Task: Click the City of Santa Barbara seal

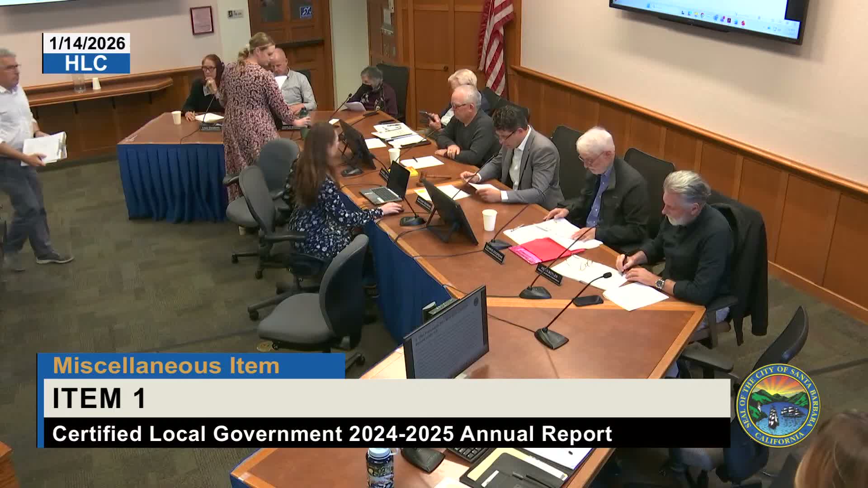Action: point(778,405)
